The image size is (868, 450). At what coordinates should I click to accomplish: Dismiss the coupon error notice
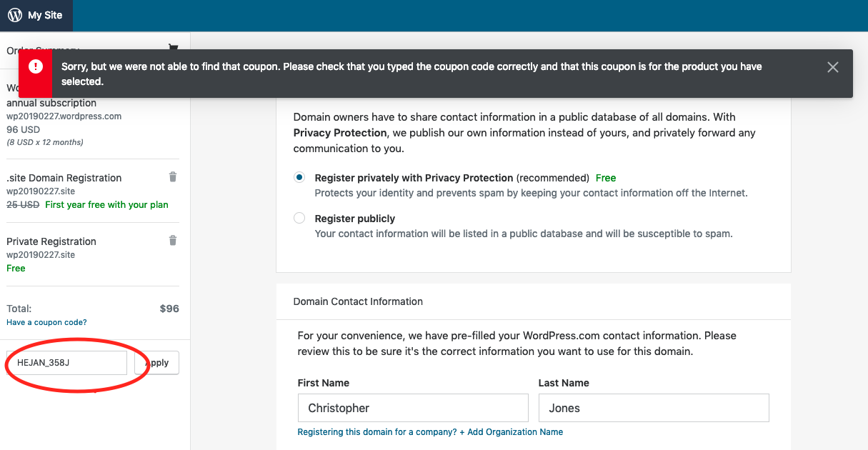click(x=832, y=67)
